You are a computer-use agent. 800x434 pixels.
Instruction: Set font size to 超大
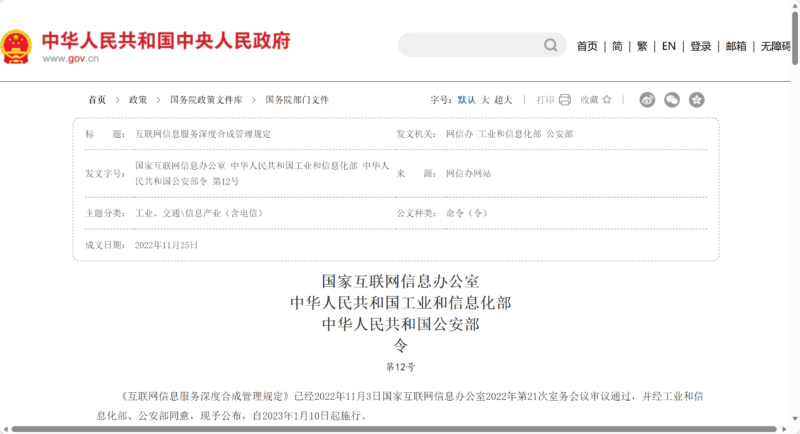point(503,100)
